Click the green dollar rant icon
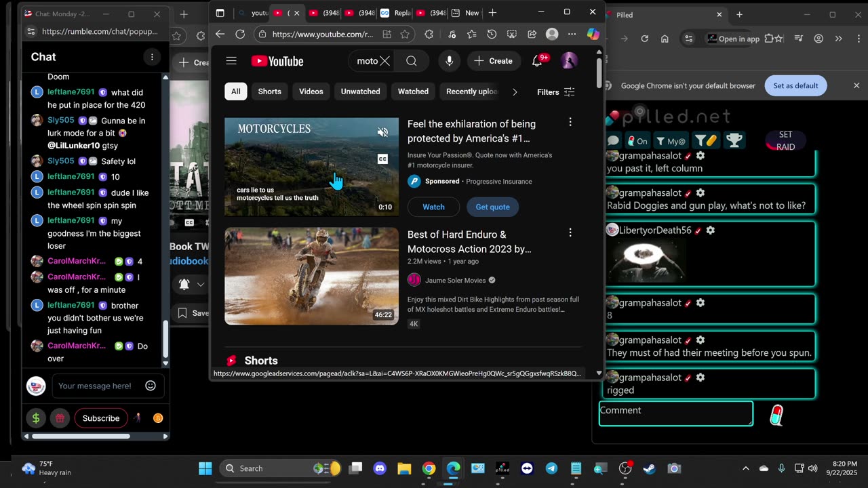Screen dimensions: 868x488 [x=36, y=418]
